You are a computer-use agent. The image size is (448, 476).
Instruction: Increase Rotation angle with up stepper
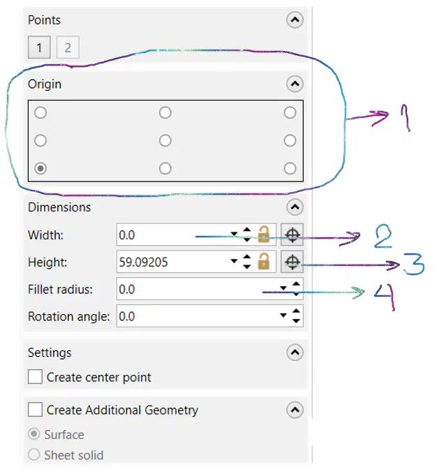pyautogui.click(x=296, y=311)
